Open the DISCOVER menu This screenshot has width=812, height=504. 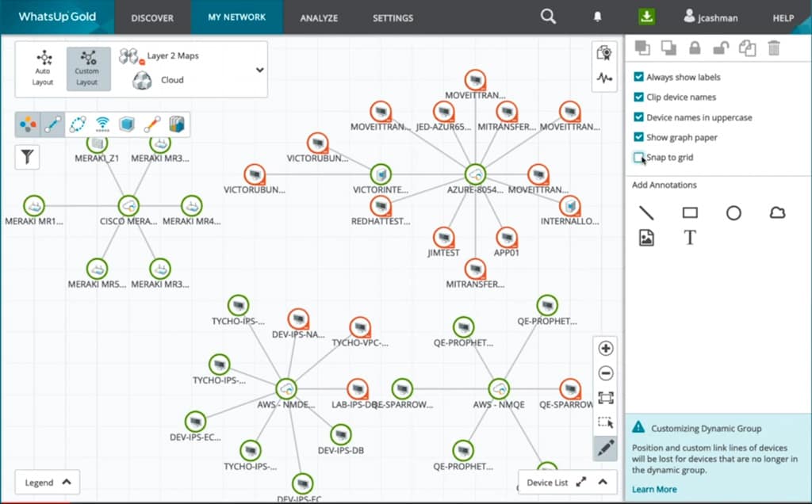pyautogui.click(x=151, y=17)
